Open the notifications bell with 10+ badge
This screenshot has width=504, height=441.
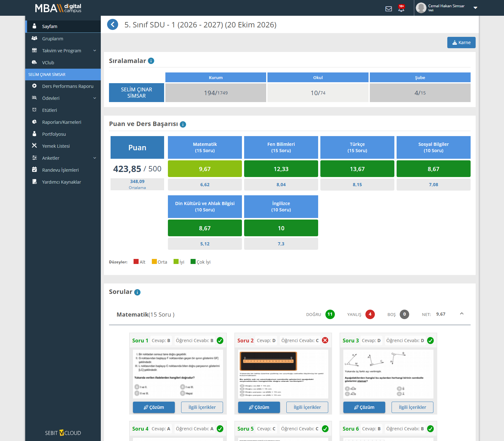point(401,9)
